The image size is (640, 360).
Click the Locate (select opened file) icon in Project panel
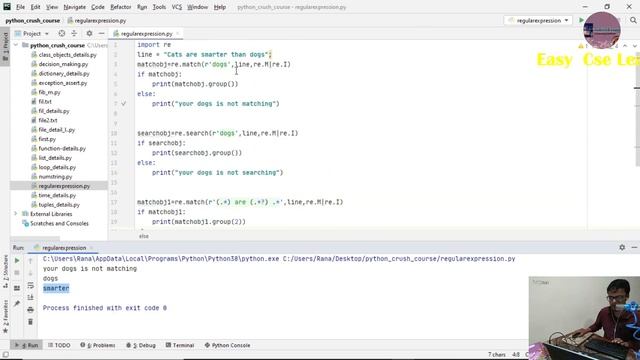point(62,33)
